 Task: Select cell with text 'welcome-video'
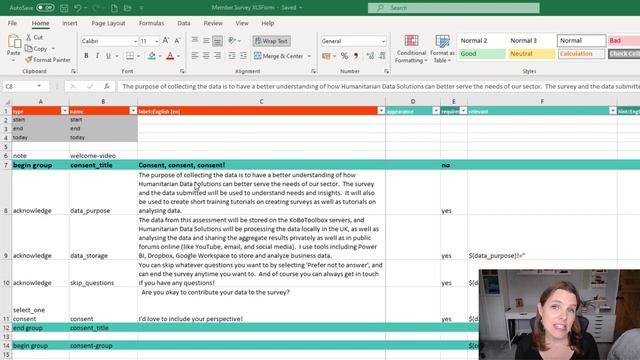coord(103,156)
